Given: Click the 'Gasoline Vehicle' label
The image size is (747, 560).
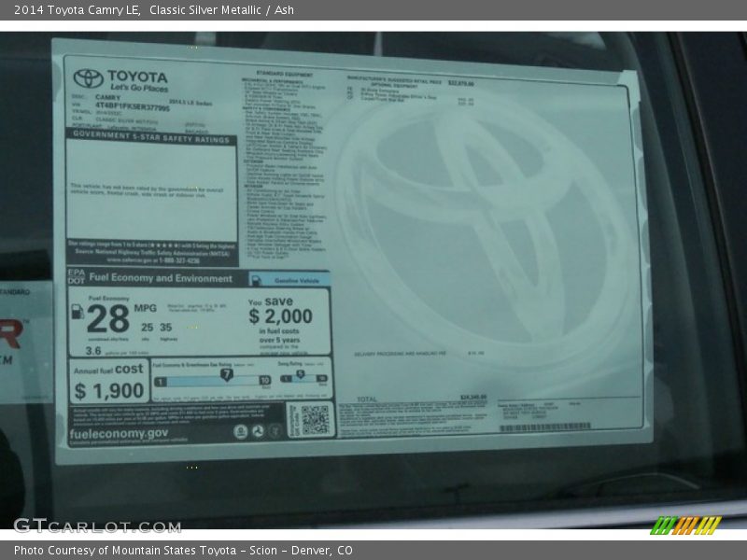Looking at the screenshot, I should [296, 281].
